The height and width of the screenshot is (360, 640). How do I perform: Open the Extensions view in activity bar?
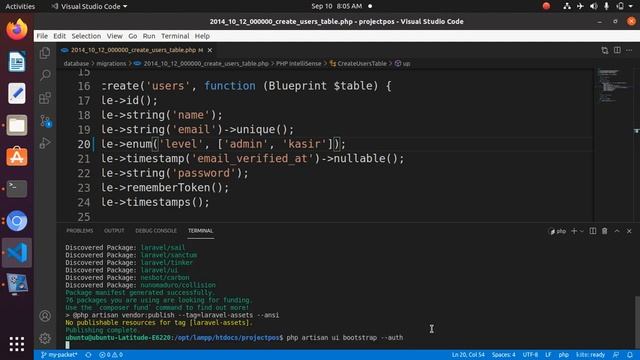coord(45,98)
